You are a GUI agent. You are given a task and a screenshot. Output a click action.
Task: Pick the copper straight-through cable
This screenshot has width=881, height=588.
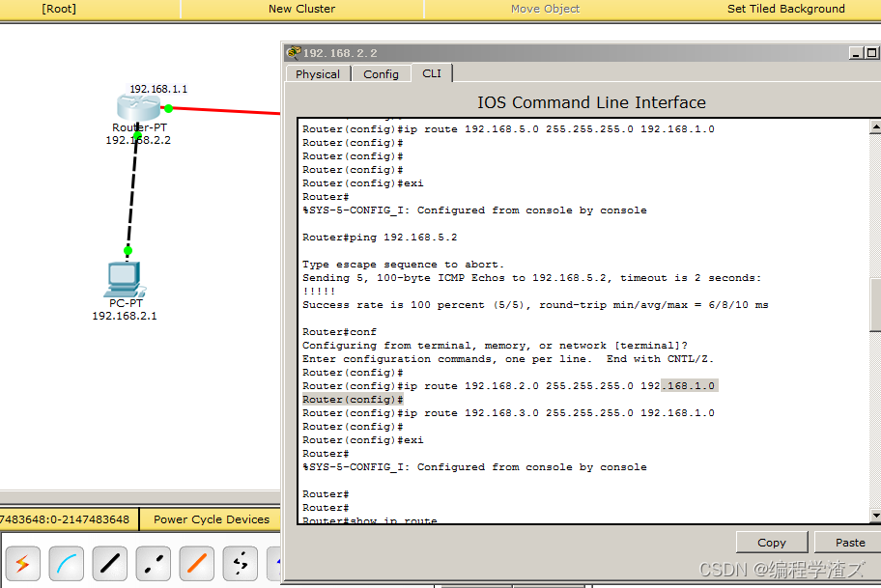(x=110, y=563)
